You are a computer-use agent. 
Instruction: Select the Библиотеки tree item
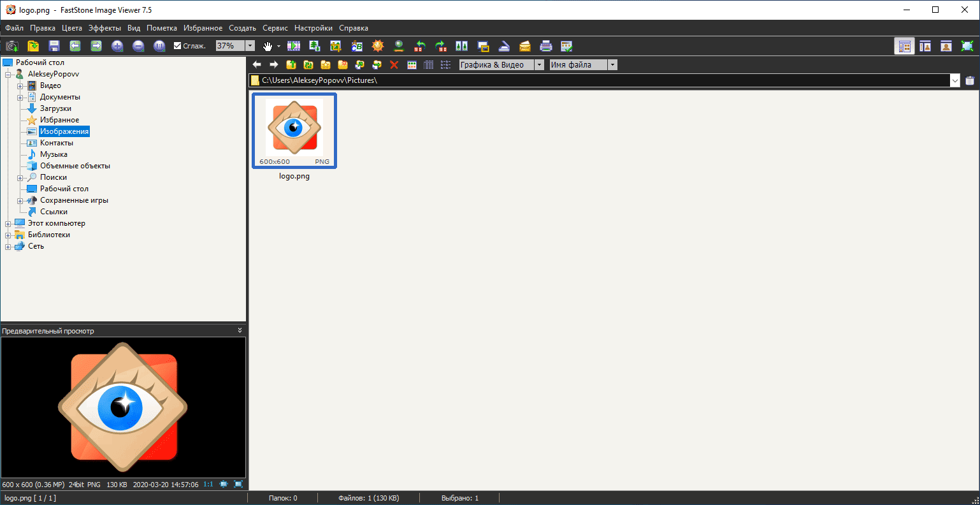[x=49, y=235]
